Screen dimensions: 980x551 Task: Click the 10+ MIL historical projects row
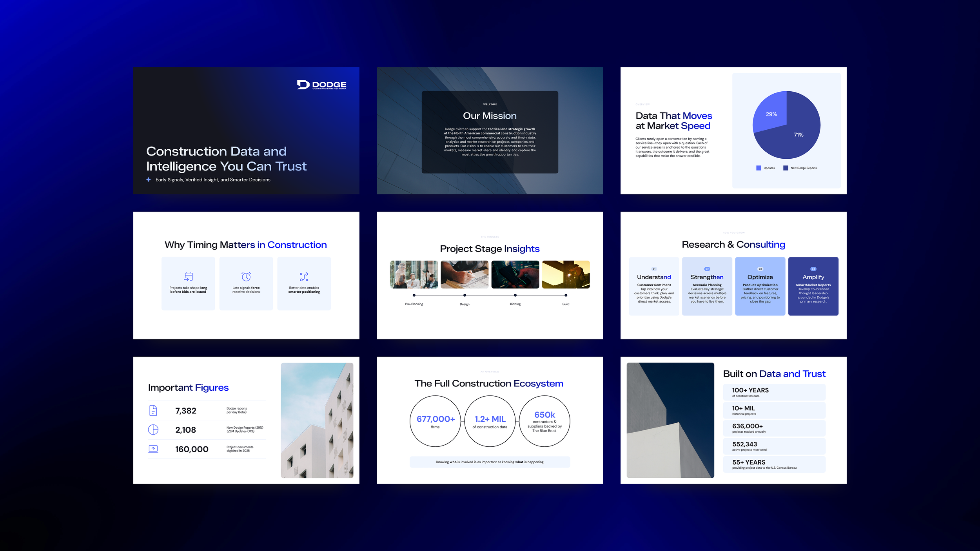click(774, 410)
